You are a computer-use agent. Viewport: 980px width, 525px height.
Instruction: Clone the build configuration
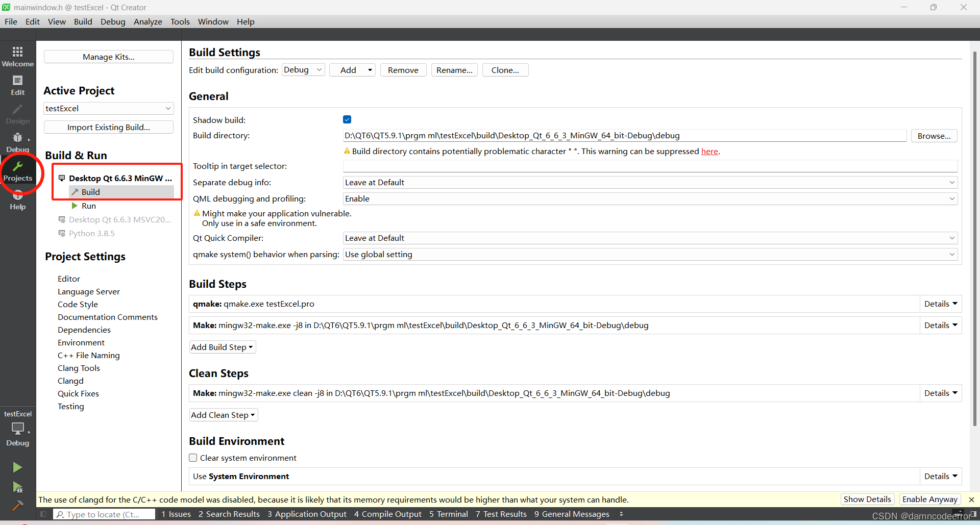(505, 70)
